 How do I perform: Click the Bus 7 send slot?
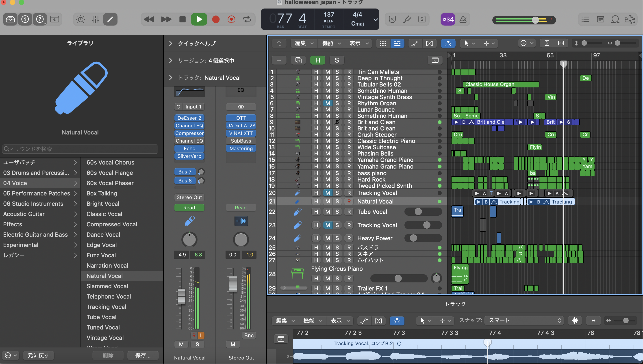click(185, 172)
